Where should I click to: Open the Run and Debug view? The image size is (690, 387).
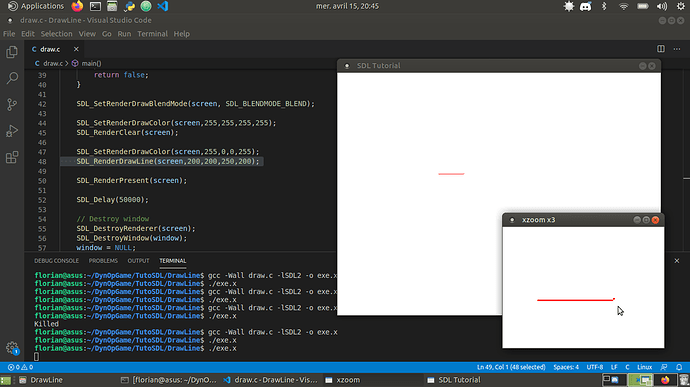coord(12,131)
